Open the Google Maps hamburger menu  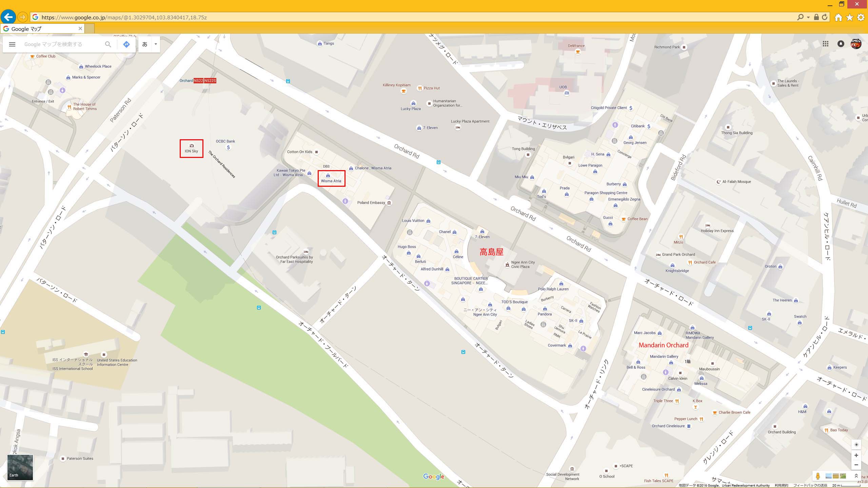(12, 44)
